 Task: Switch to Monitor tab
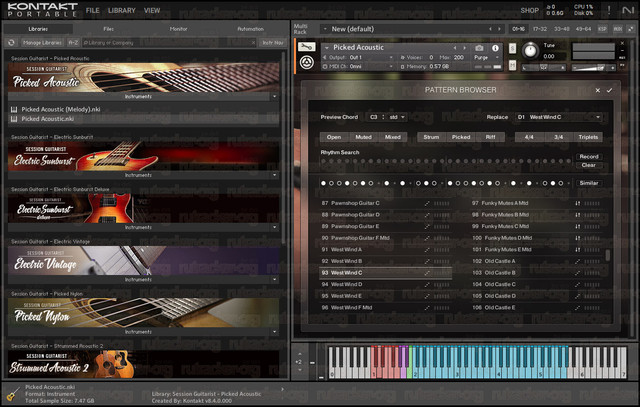click(178, 29)
